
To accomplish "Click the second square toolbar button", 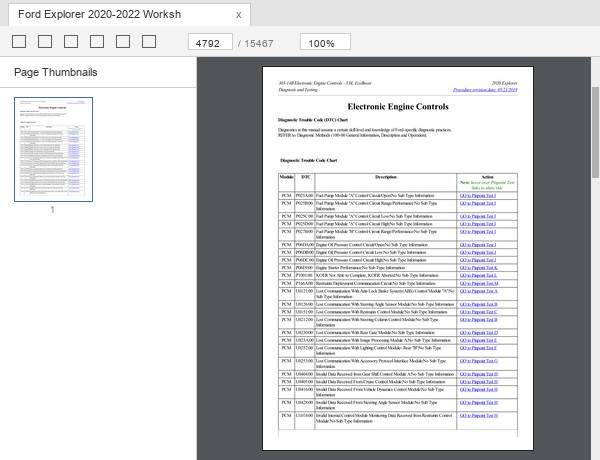I will pos(45,41).
